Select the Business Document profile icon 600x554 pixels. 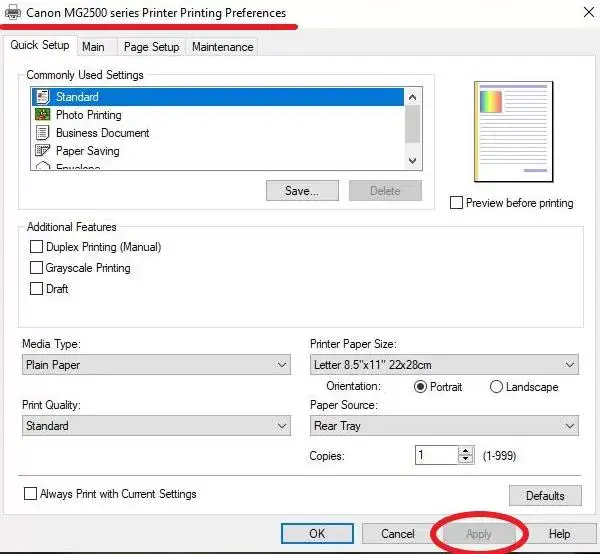click(42, 132)
